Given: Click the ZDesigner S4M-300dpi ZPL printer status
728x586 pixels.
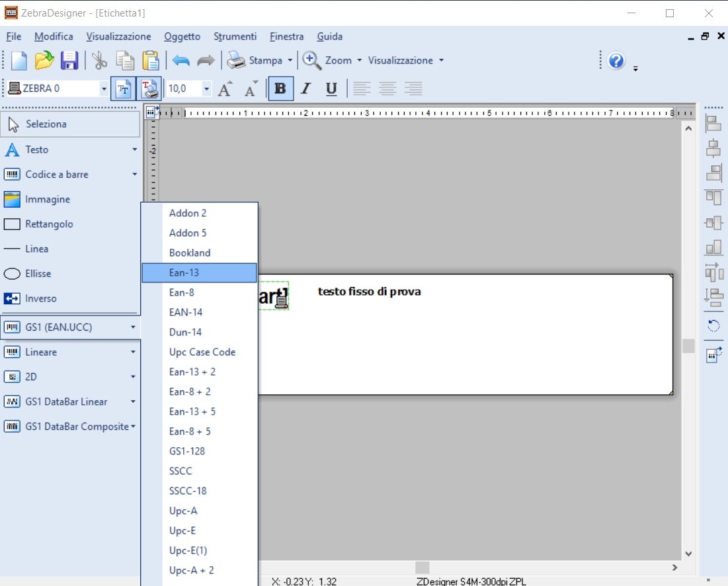Looking at the screenshot, I should pyautogui.click(x=471, y=581).
